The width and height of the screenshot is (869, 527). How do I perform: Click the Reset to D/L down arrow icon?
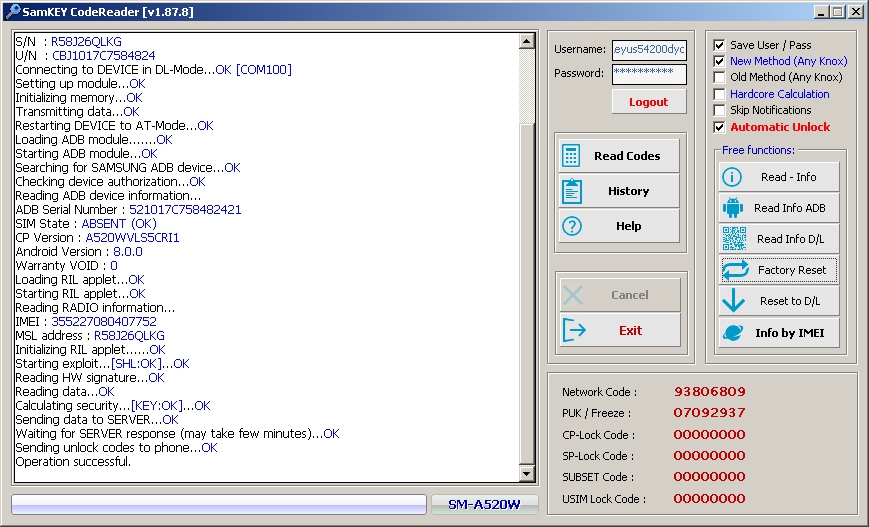tap(733, 301)
